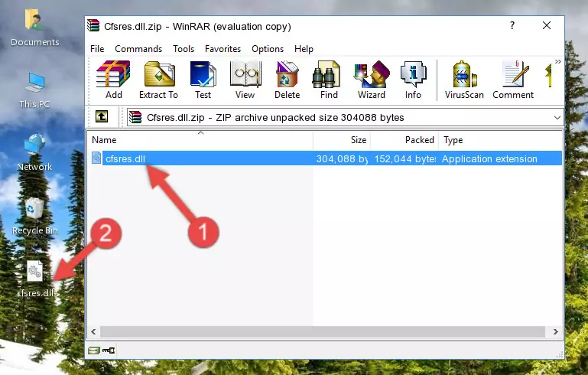This screenshot has height=375, width=588.
Task: Click the 152,044 bytes packed cell
Action: click(404, 158)
